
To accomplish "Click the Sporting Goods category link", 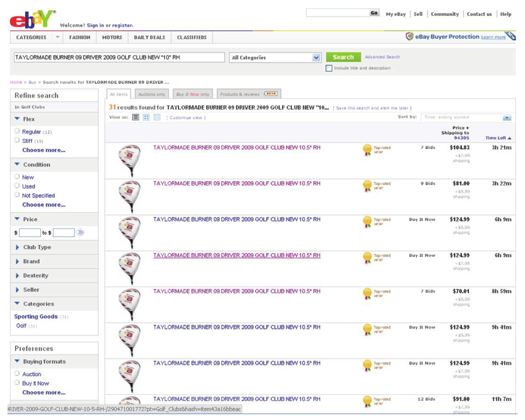I will (x=36, y=316).
